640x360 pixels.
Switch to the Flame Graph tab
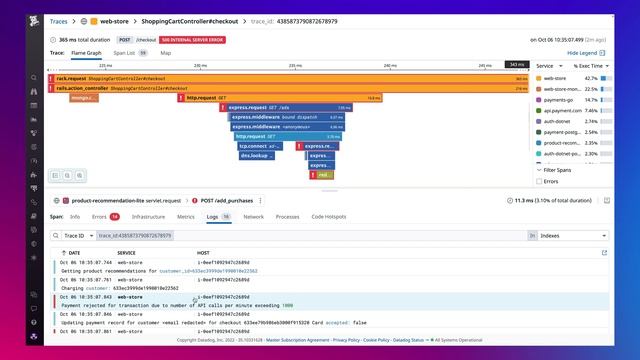point(86,53)
